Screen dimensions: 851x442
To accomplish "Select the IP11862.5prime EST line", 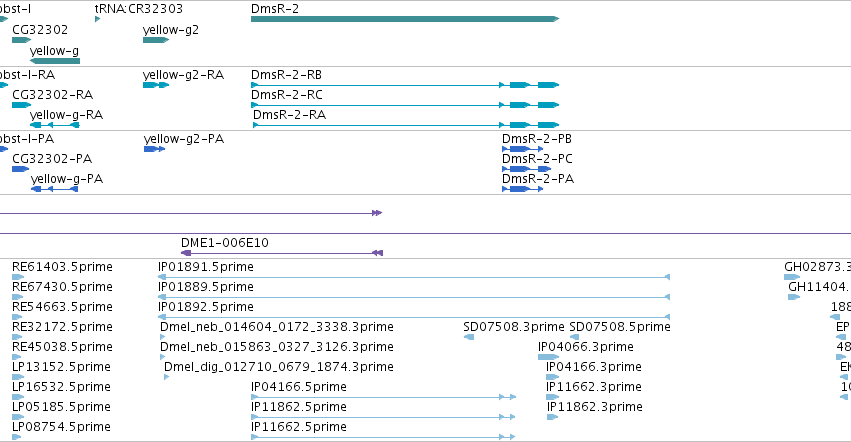I will tap(383, 417).
